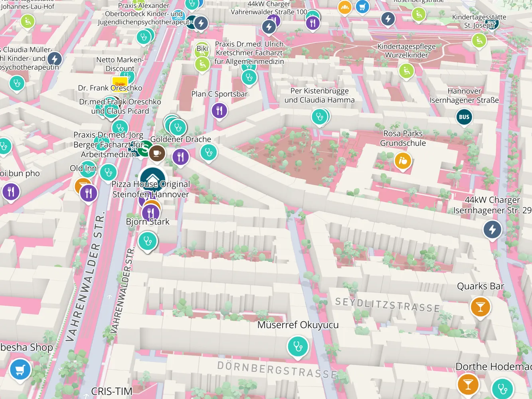
Task: Click the charger marker beside Claudia Müller
Action: pos(55,59)
